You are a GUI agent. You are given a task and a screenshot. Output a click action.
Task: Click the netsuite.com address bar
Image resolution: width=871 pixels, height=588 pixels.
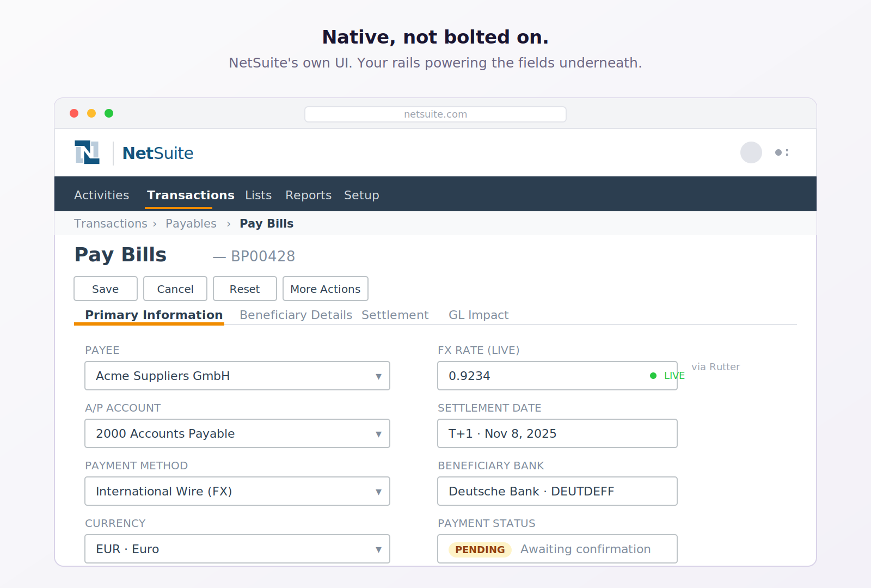[436, 114]
